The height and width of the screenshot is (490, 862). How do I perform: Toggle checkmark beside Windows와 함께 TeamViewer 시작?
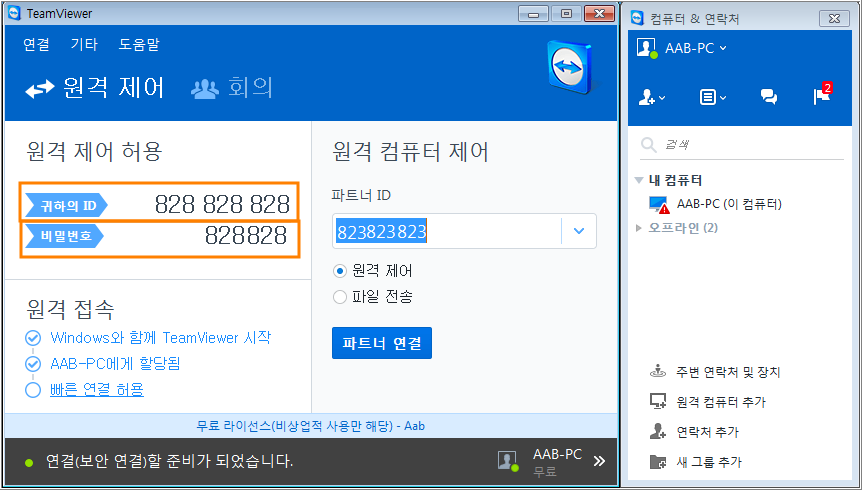tap(33, 338)
